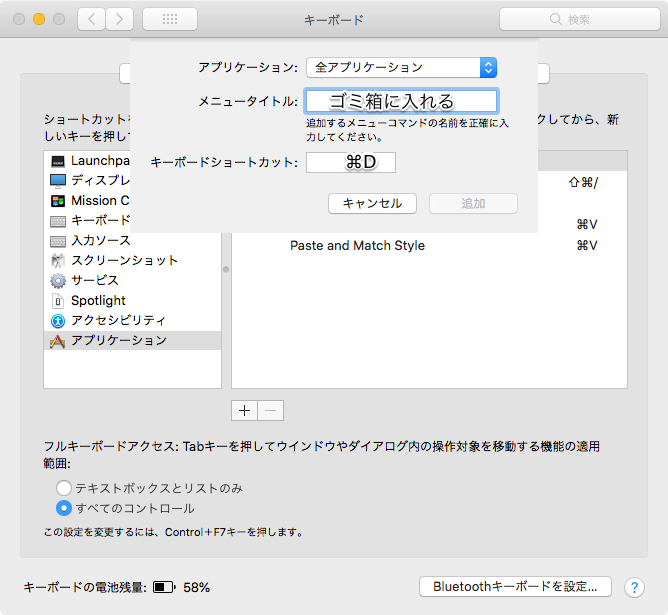Select the Mission Control icon in the list
Screen dimensions: 668x615
point(58,201)
